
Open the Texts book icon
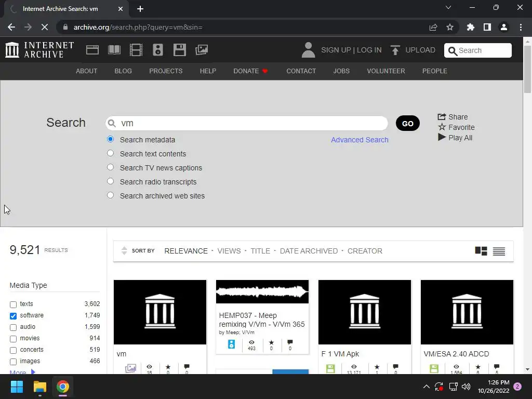(x=114, y=50)
